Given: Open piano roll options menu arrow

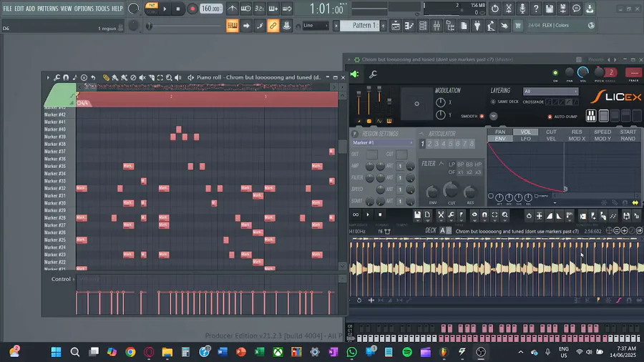Looking at the screenshot, I should [48, 77].
